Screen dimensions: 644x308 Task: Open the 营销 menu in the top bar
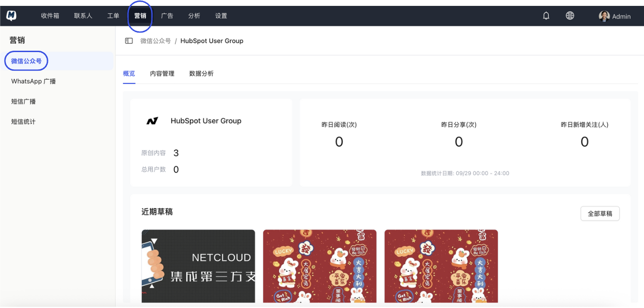tap(140, 15)
